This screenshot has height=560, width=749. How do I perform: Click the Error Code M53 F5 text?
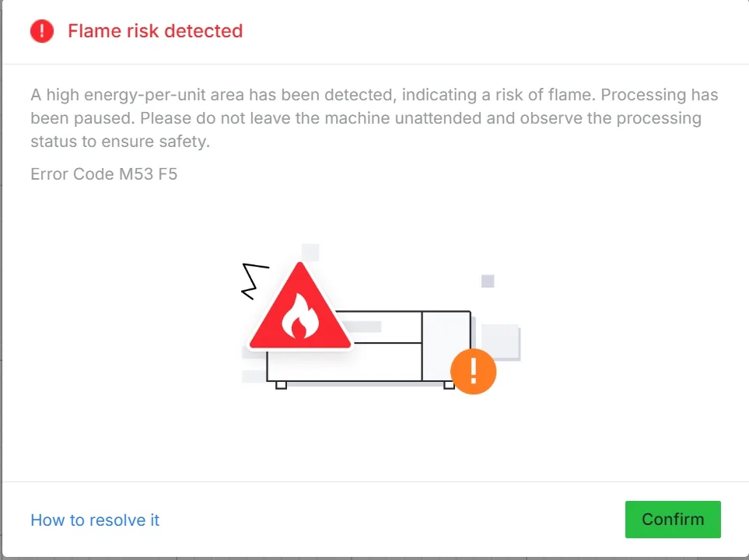coord(103,174)
